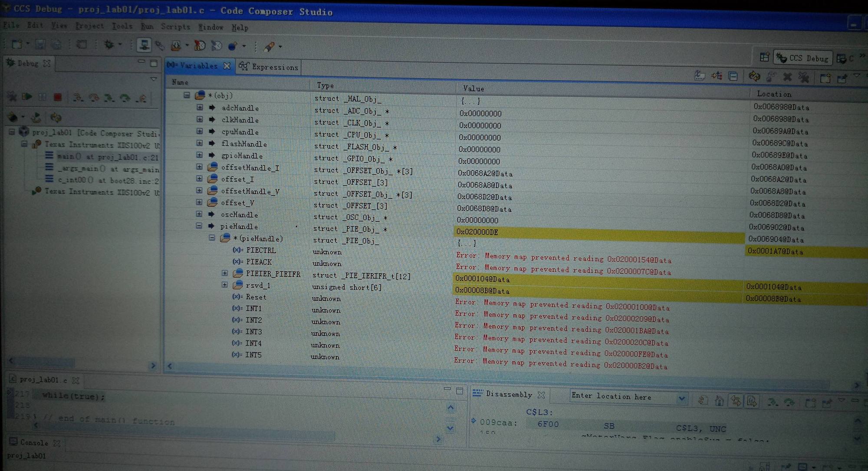868x471 pixels.
Task: Toggle the highlighted connect target toolbar button
Action: [144, 45]
